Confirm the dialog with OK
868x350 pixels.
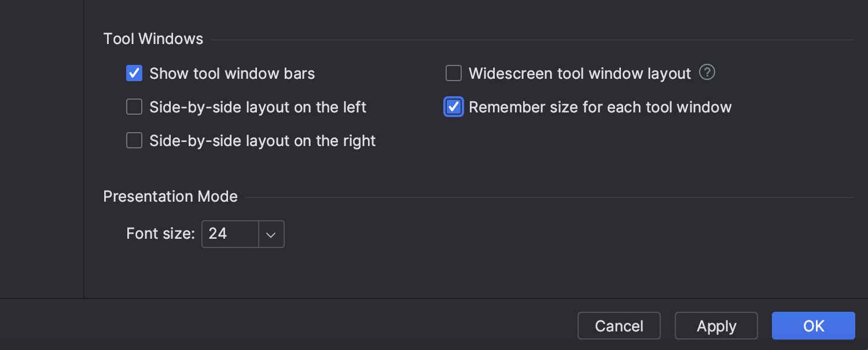[x=813, y=326]
